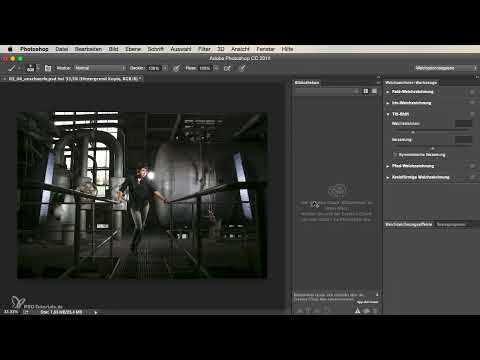Screen dimensions: 480x360
Task: Expand the Kreisförmige Weichzeichnung section
Action: coord(388,177)
